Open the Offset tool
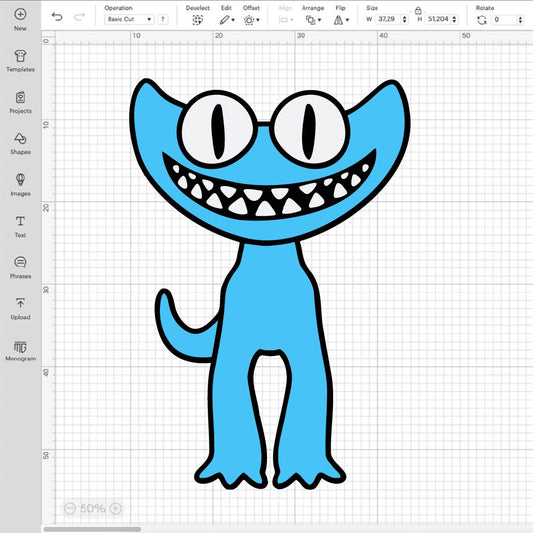533x533 pixels. 252,20
